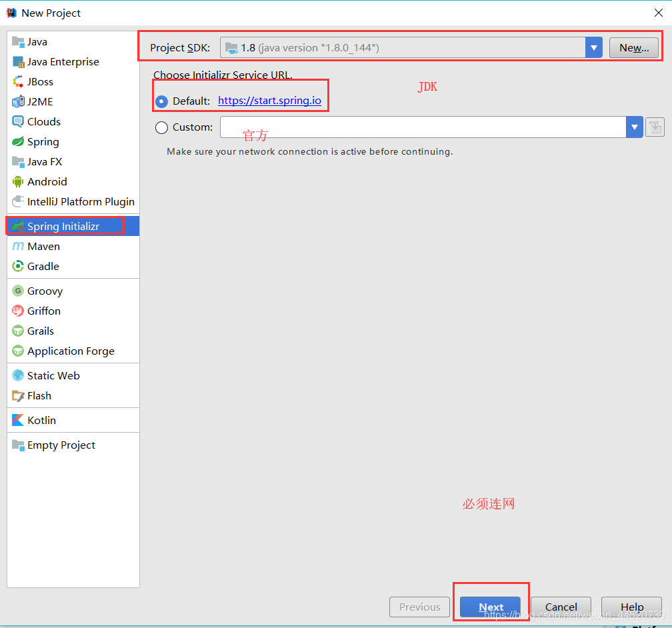Click the Java folder icon
This screenshot has width=672, height=628.
point(18,42)
